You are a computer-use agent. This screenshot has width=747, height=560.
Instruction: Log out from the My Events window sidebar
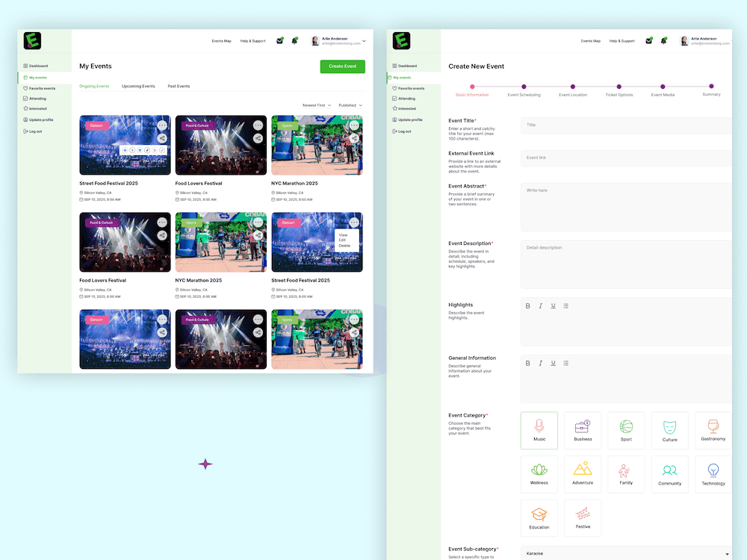click(x=32, y=131)
